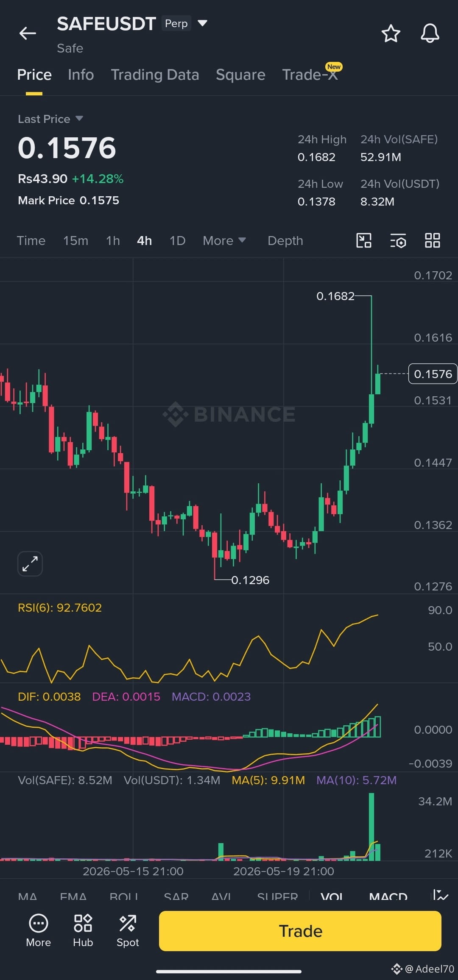Select the Time chart interval
The image size is (458, 980).
pyautogui.click(x=31, y=241)
